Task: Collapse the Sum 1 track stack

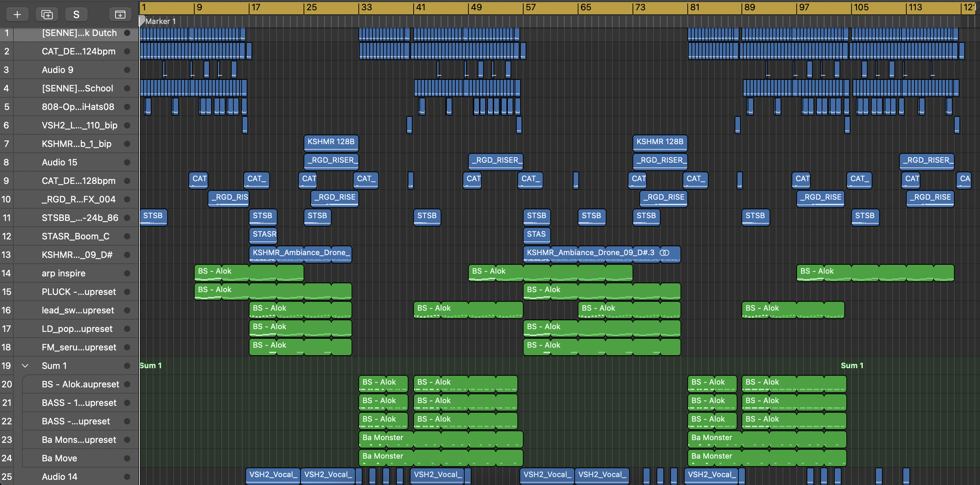Action: pyautogui.click(x=25, y=365)
